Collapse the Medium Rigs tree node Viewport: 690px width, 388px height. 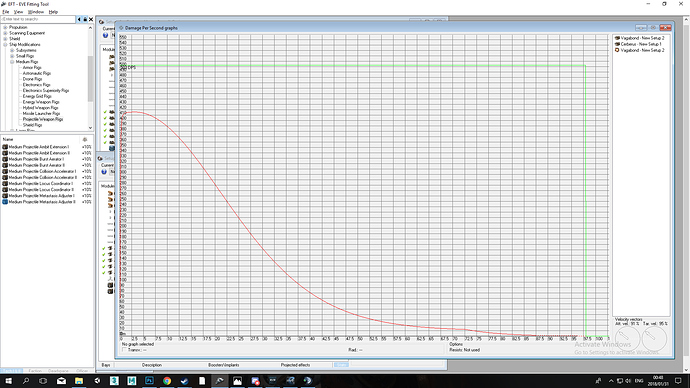pos(12,62)
